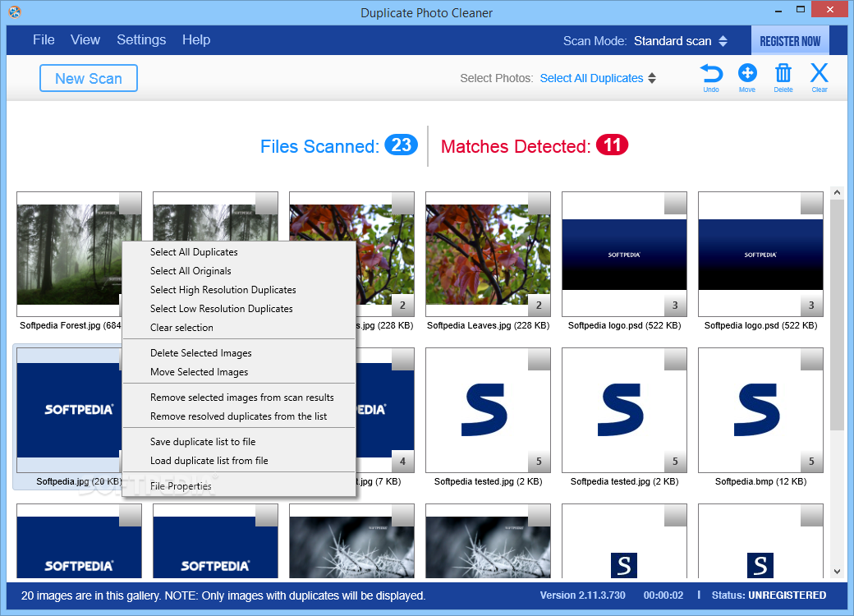Tick the checkbox on Softpedia.bmp thumbnail
854x616 pixels.
coord(811,360)
